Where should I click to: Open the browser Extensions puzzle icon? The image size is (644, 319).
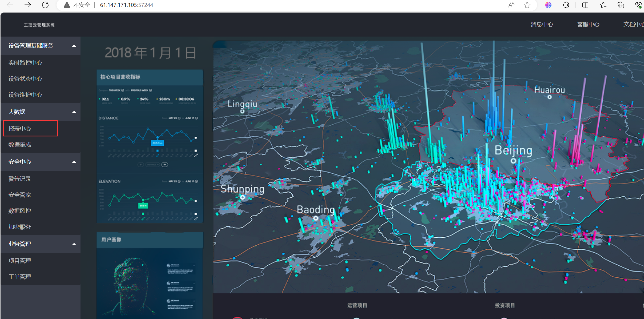pyautogui.click(x=566, y=5)
